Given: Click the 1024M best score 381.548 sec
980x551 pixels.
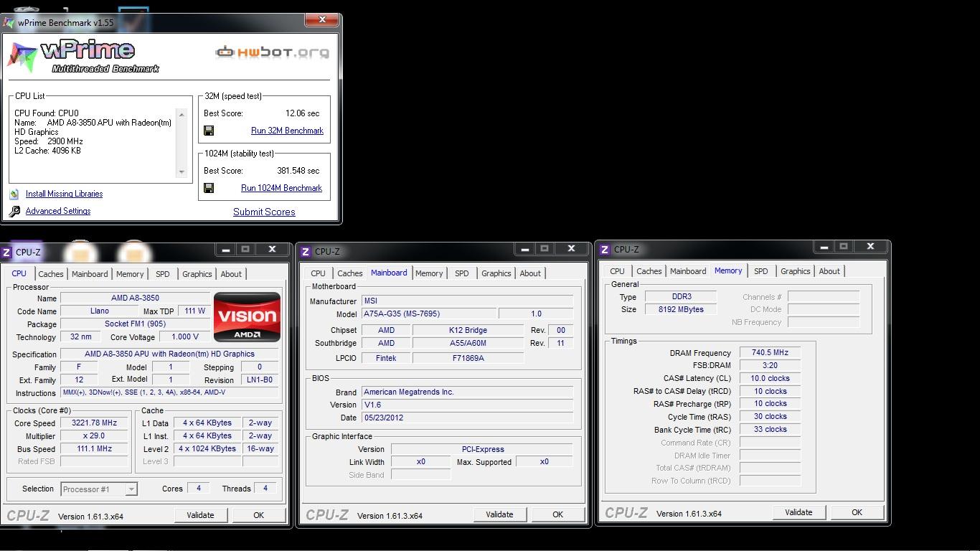Looking at the screenshot, I should pyautogui.click(x=298, y=171).
